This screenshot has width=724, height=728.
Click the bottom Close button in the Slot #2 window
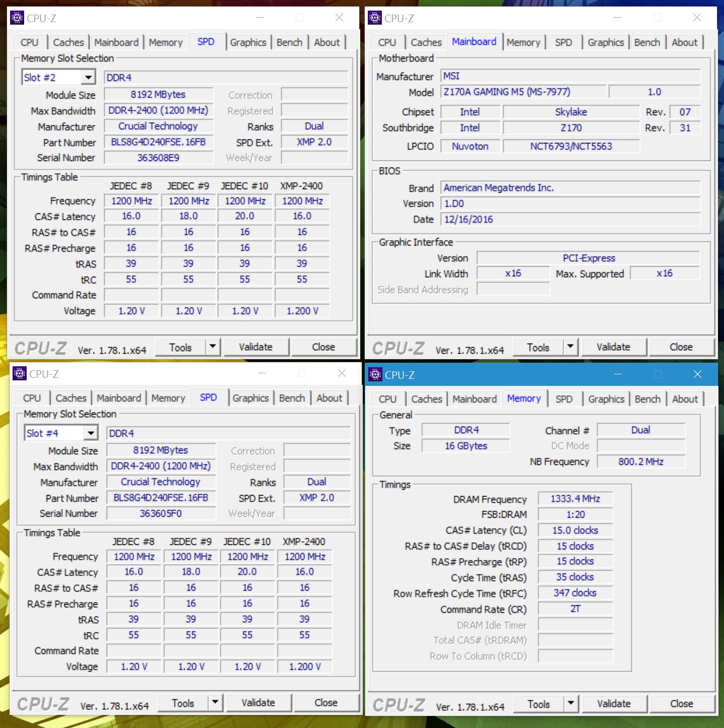(x=324, y=347)
